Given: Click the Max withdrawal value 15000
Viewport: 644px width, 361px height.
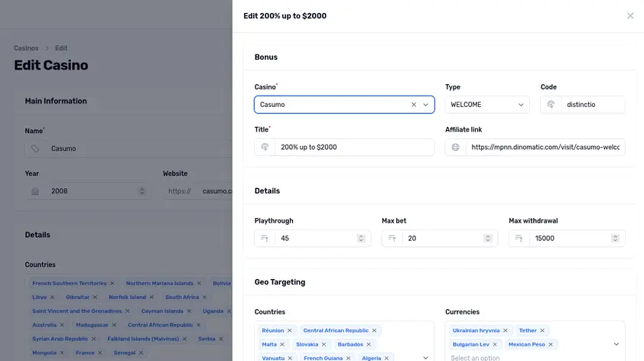Looking at the screenshot, I should pyautogui.click(x=545, y=238).
